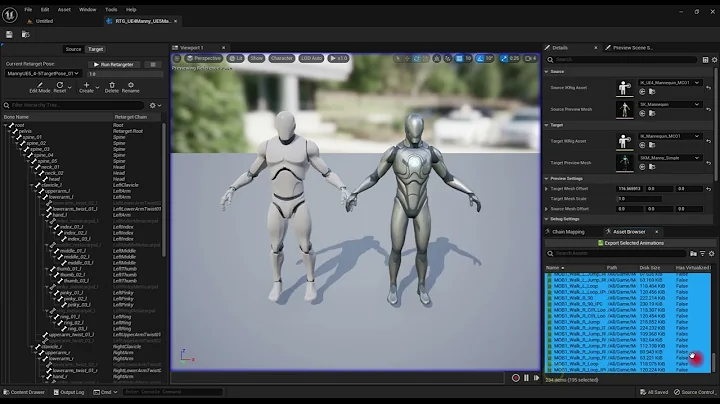
Task: Click the Delete pose trash icon
Action: (x=112, y=85)
